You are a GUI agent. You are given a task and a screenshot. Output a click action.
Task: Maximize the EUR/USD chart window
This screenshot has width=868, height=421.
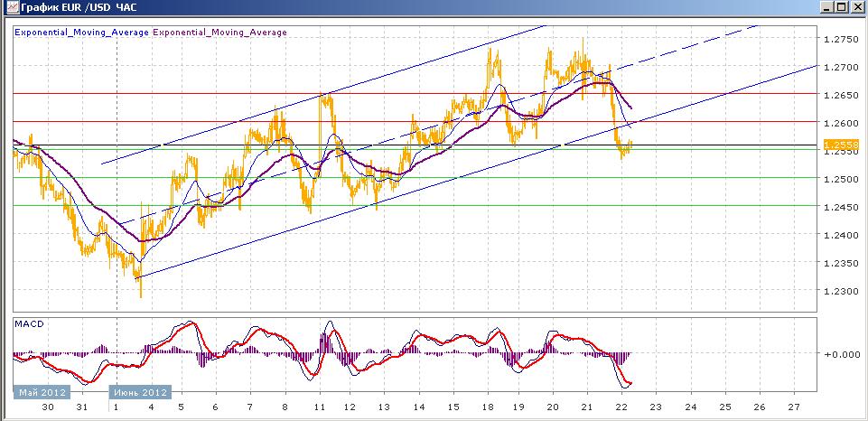click(x=840, y=7)
